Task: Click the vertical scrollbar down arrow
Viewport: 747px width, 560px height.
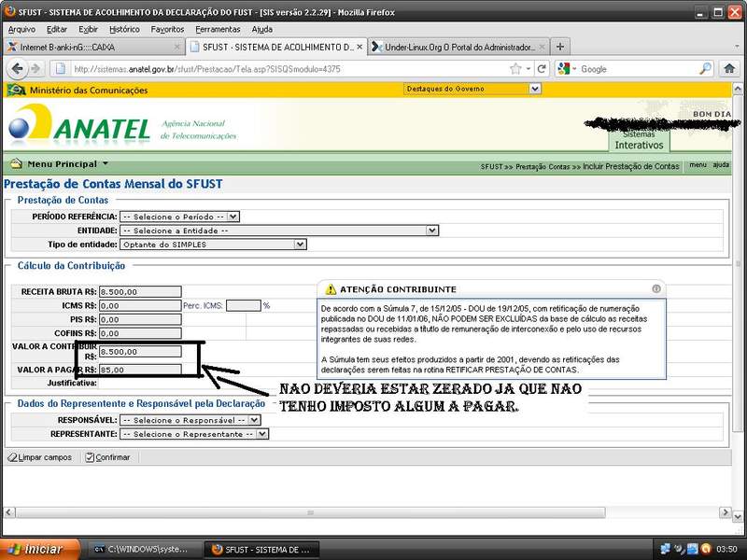Action: point(738,517)
